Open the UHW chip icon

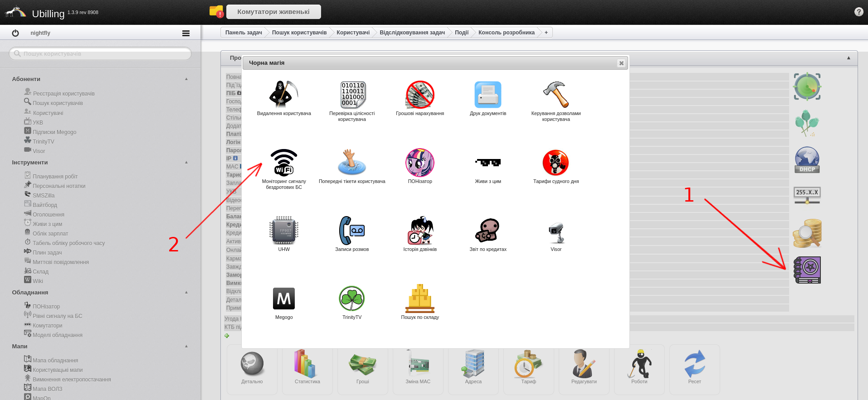tap(284, 231)
